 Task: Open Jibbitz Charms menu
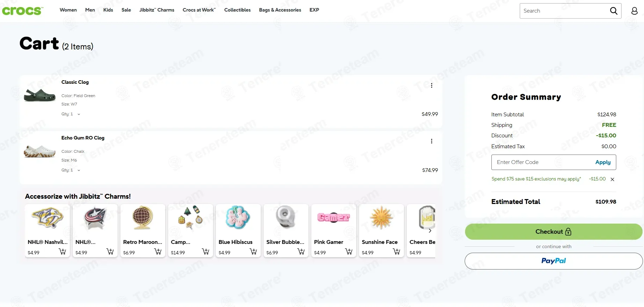click(x=157, y=10)
